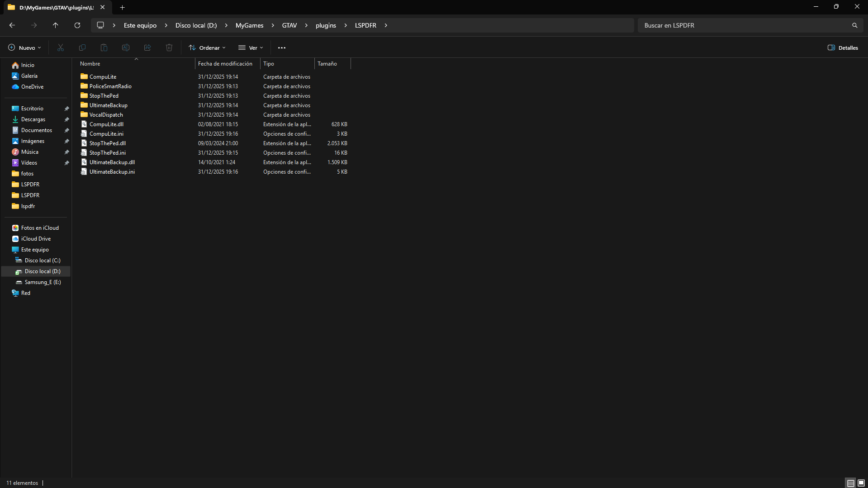Unpin Documentos from quick access
The height and width of the screenshot is (488, 868).
(67, 130)
